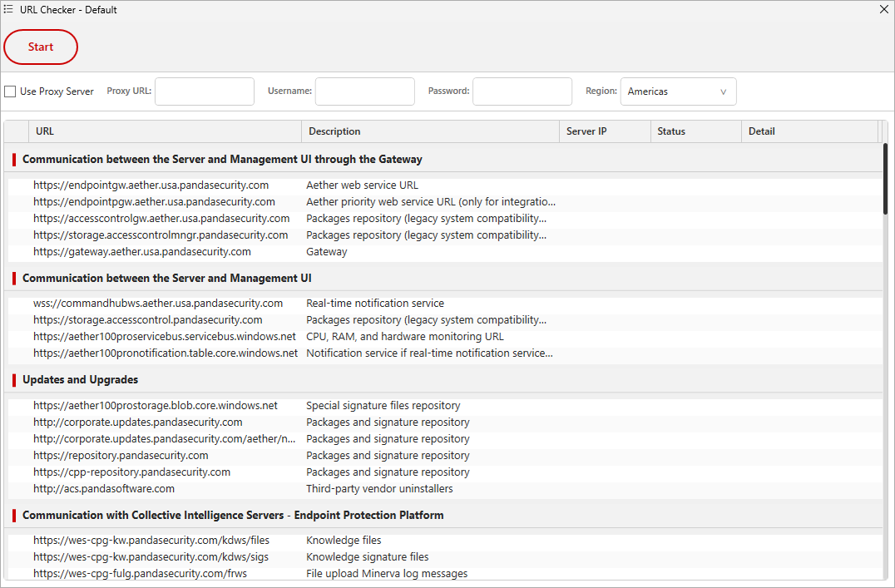
Task: Click the vertical scrollbar thumb of the URL list
Action: pyautogui.click(x=885, y=179)
